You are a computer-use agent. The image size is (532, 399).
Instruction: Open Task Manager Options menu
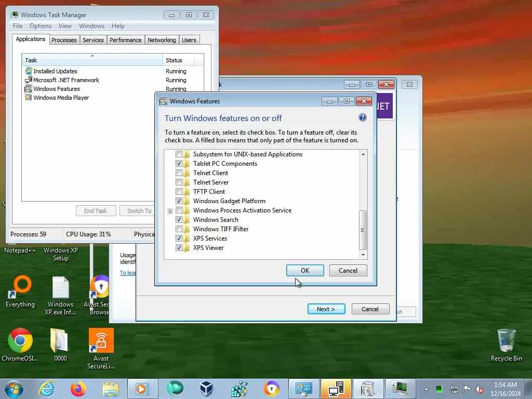pyautogui.click(x=41, y=26)
